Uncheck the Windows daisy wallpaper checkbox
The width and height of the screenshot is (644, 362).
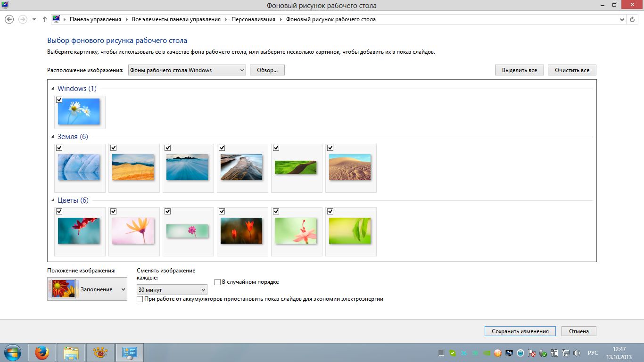[x=59, y=100]
